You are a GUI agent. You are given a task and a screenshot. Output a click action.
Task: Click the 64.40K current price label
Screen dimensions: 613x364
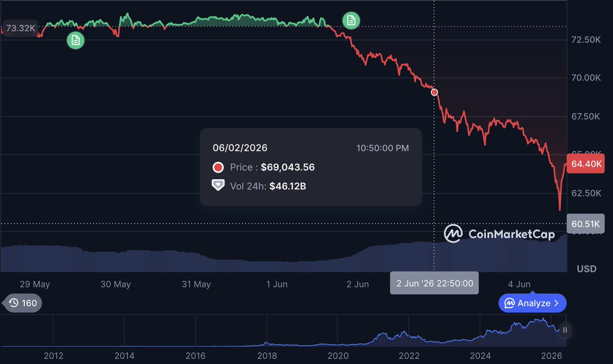coord(586,164)
